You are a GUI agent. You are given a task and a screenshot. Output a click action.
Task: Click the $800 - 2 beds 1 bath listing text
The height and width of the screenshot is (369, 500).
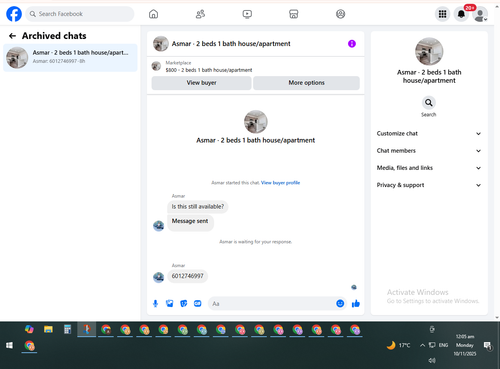[209, 70]
